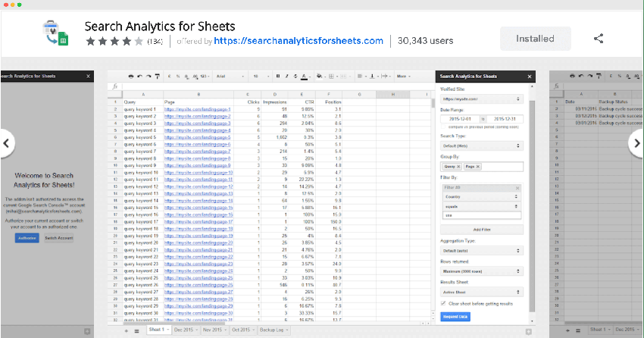Click the italic icon in the toolbar
The width and height of the screenshot is (644, 338).
[286, 77]
